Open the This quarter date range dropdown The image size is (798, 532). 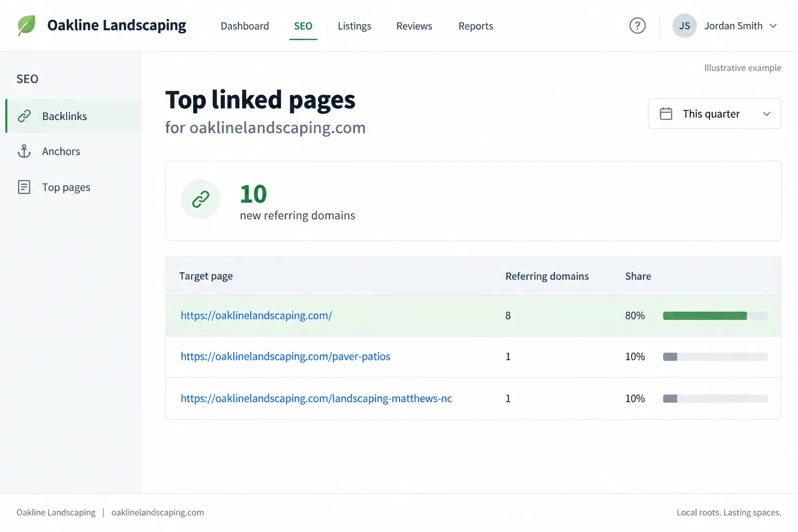pyautogui.click(x=715, y=113)
